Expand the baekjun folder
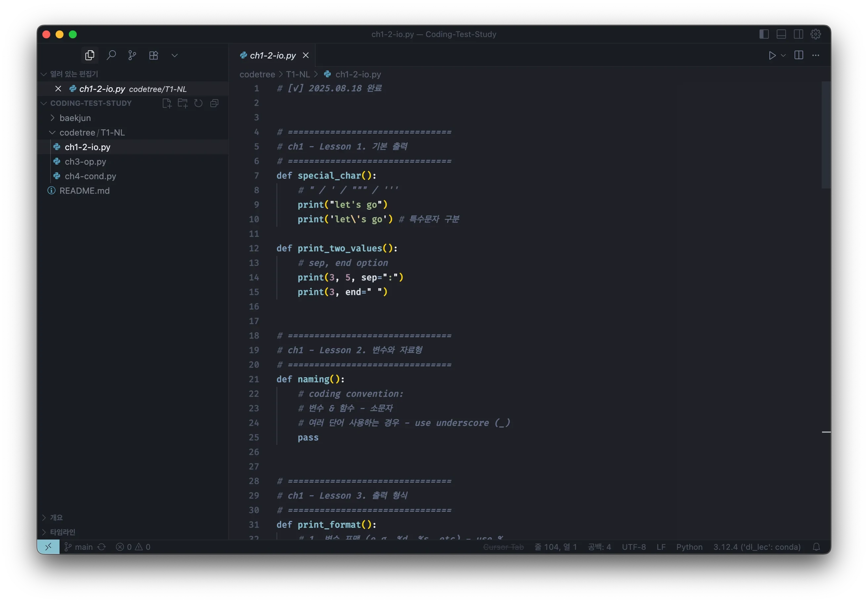The width and height of the screenshot is (868, 603). click(x=75, y=118)
